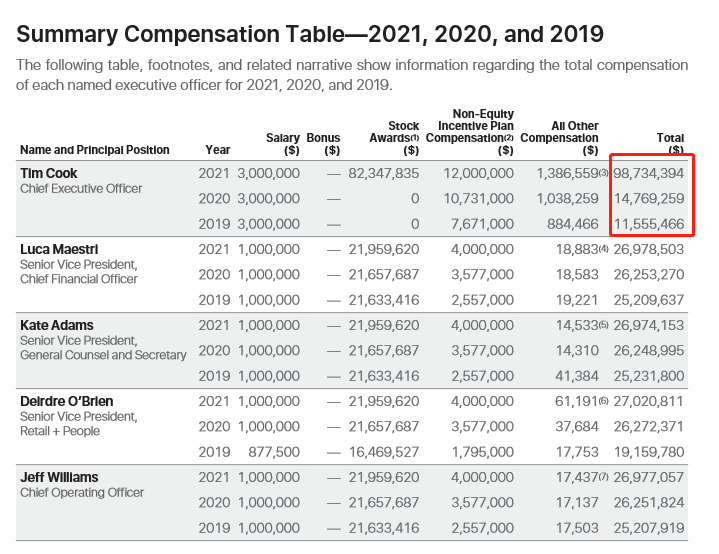Click 'Chief Operating Officer' title text
This screenshot has width=719, height=554.
click(x=82, y=493)
